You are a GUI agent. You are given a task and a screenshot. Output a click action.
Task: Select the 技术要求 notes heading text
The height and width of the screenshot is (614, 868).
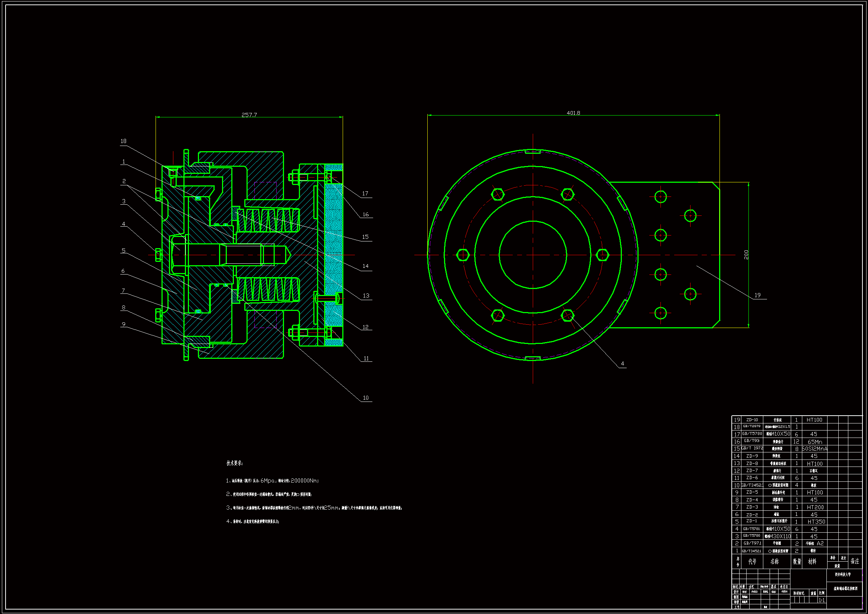click(234, 463)
